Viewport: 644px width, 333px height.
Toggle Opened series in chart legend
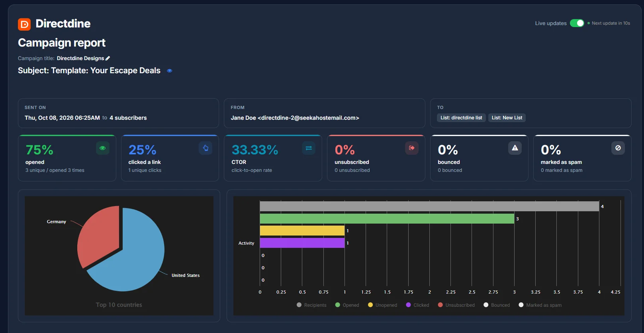tap(347, 305)
